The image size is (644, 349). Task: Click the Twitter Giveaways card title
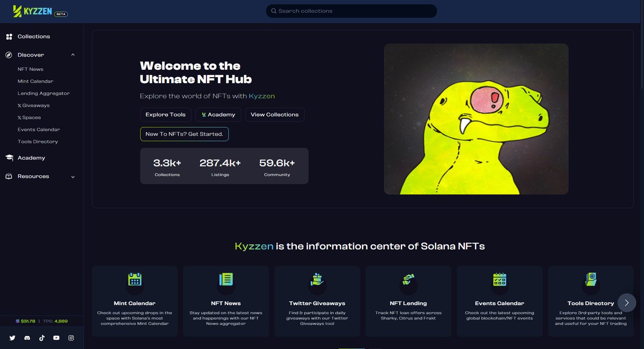click(317, 303)
